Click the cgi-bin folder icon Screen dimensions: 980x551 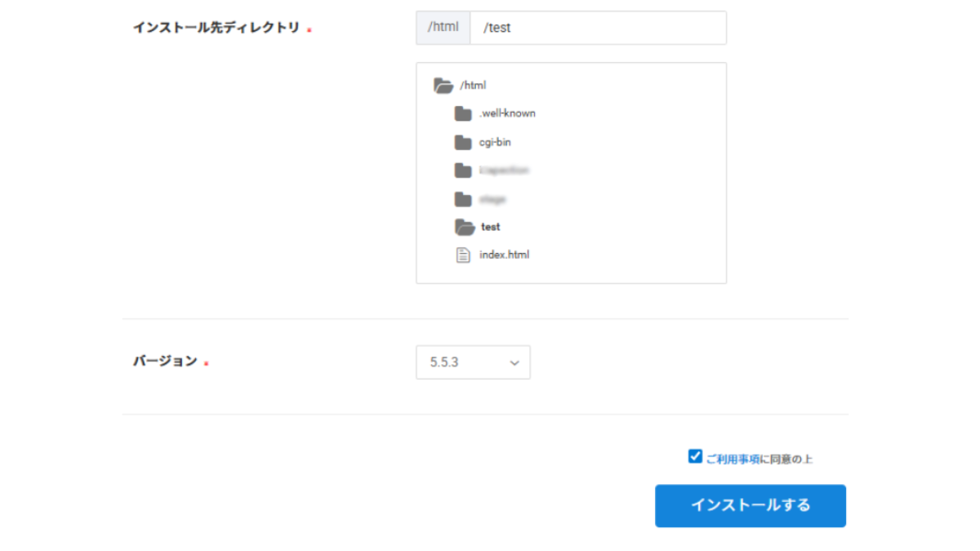[463, 142]
